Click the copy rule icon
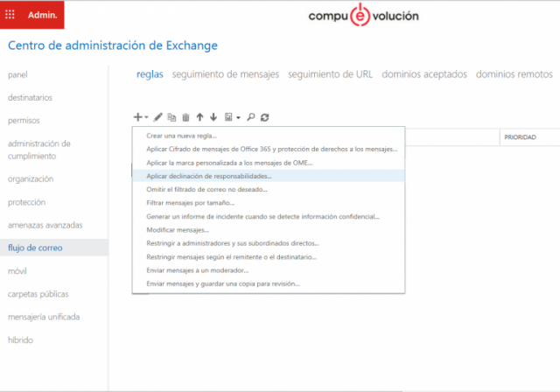Screen dimensions: 560x392 coord(171,116)
